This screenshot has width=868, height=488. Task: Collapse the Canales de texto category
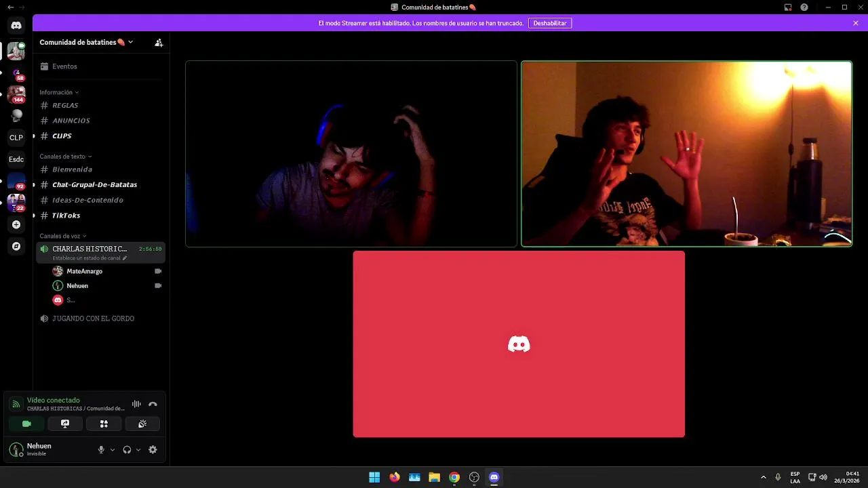[65, 157]
